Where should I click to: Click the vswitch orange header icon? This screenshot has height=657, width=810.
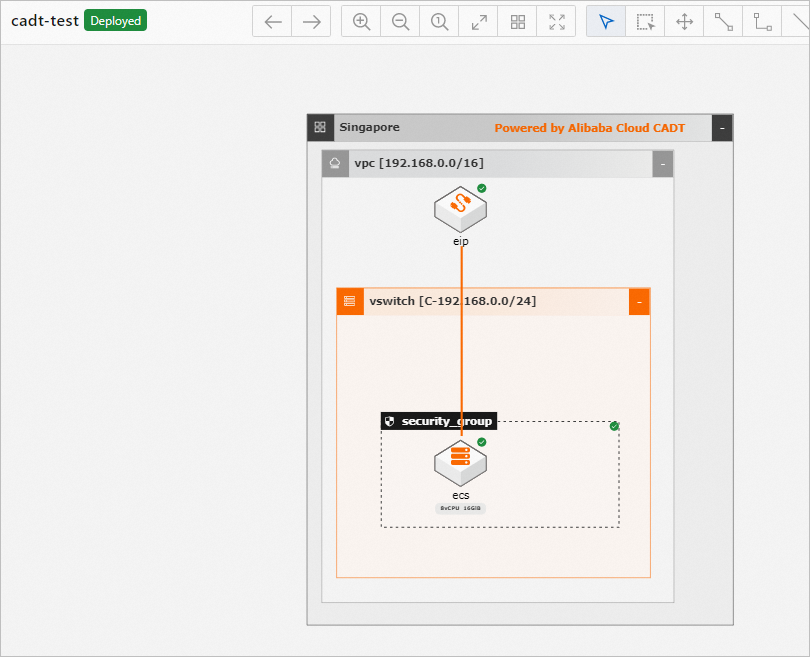click(x=350, y=302)
